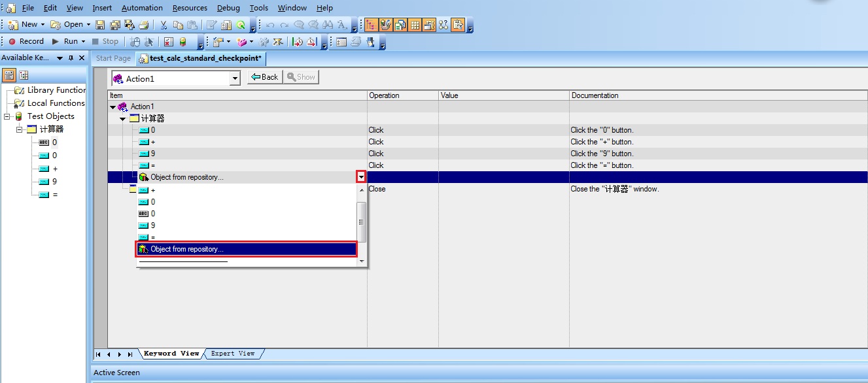Click the Uncomment block crossed-bubble icon

tap(313, 25)
